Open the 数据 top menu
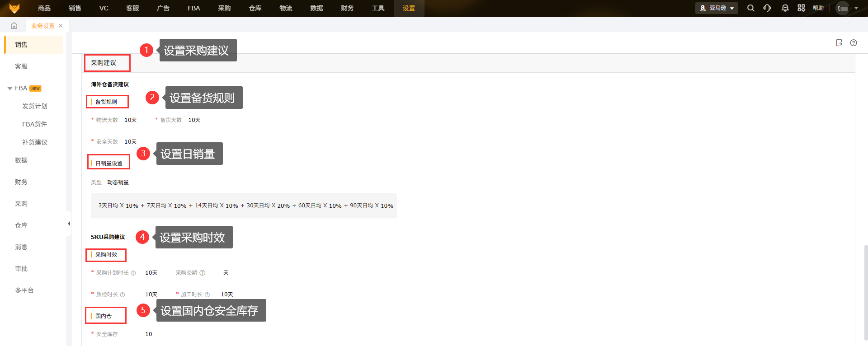 pos(317,8)
